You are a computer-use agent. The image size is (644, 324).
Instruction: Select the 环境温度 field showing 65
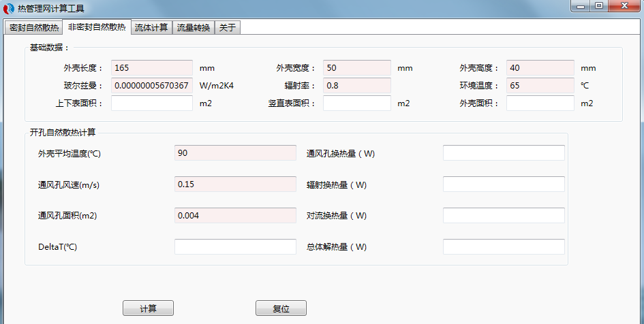click(x=540, y=85)
